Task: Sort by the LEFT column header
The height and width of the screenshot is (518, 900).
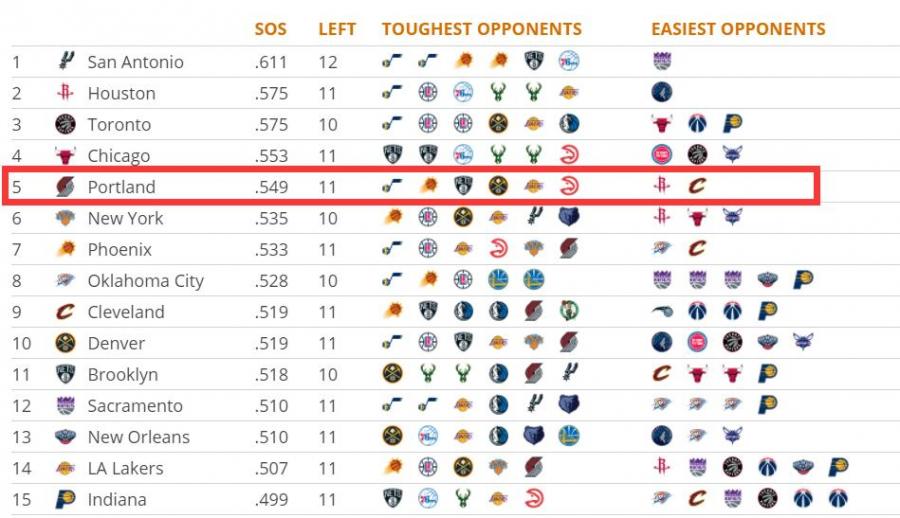Action: pyautogui.click(x=337, y=29)
